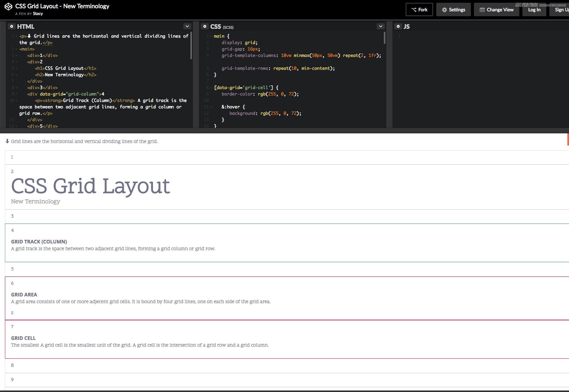
Task: Collapse the main tag fold arrow in HTML
Action: point(16,49)
